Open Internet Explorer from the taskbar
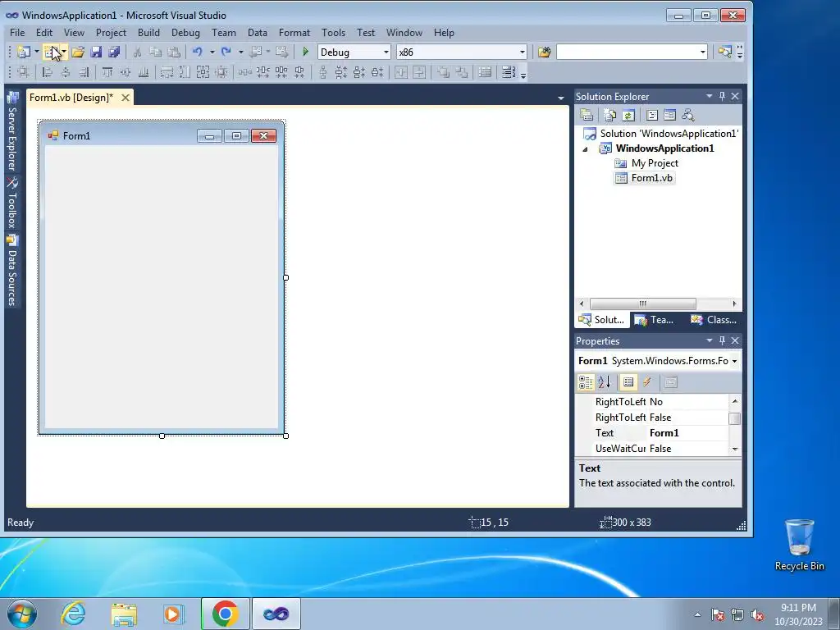This screenshot has width=840, height=630. coord(73,614)
